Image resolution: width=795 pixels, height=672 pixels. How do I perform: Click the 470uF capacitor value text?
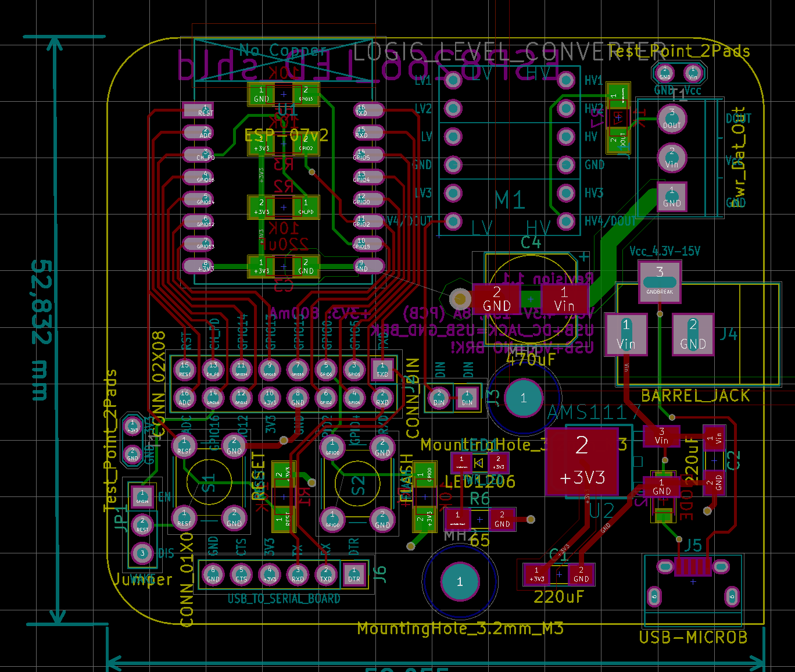531,359
